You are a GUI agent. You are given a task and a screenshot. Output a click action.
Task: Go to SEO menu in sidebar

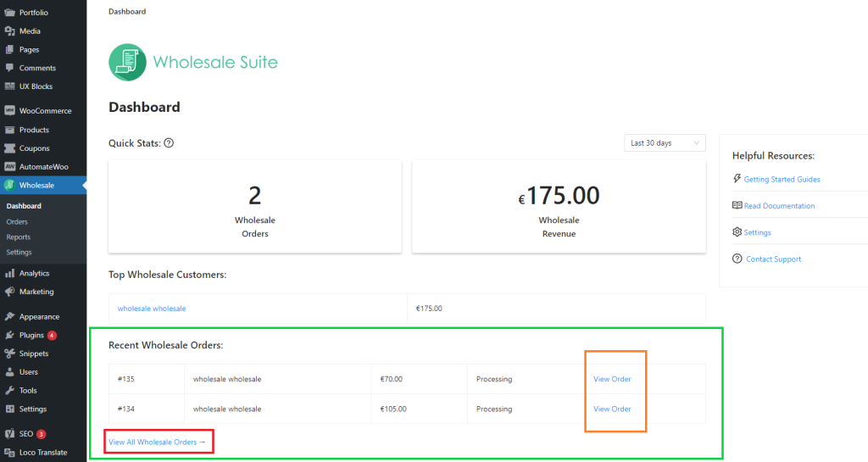tap(26, 434)
